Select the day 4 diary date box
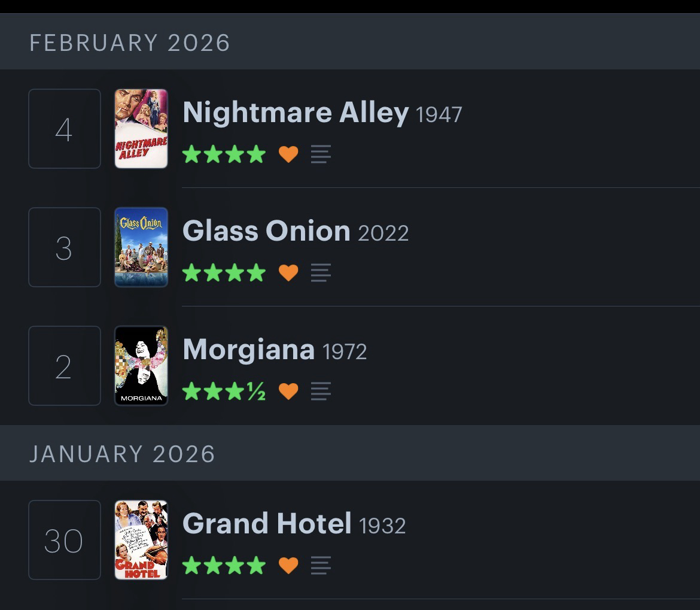 coord(65,129)
